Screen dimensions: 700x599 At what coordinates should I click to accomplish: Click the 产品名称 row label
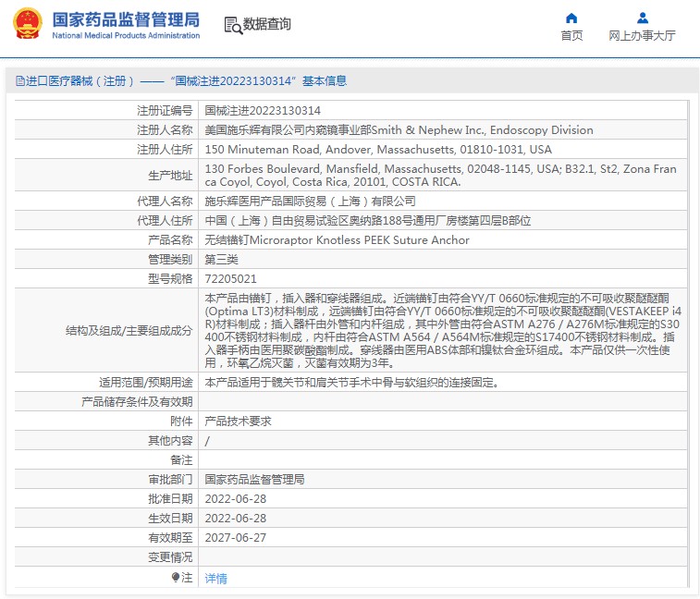pyautogui.click(x=170, y=239)
